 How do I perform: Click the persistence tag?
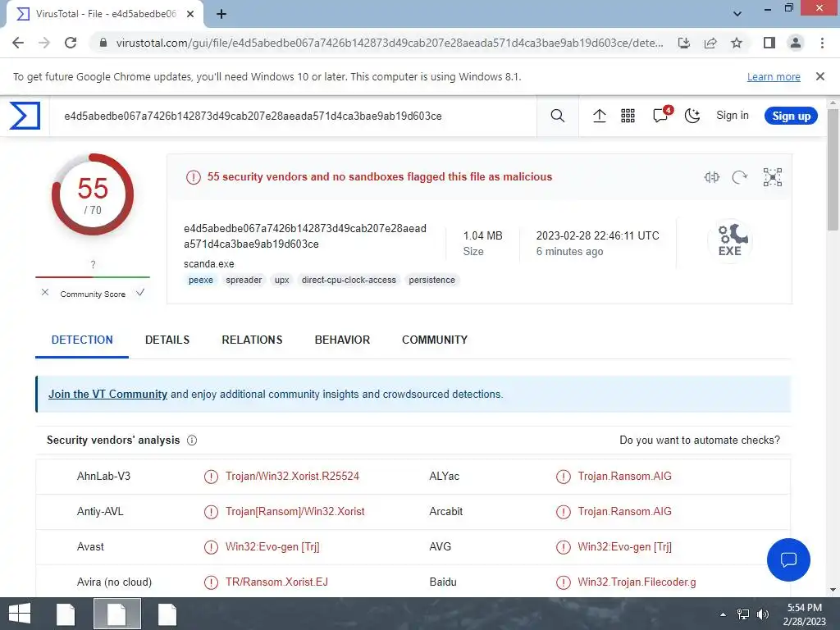coord(431,281)
